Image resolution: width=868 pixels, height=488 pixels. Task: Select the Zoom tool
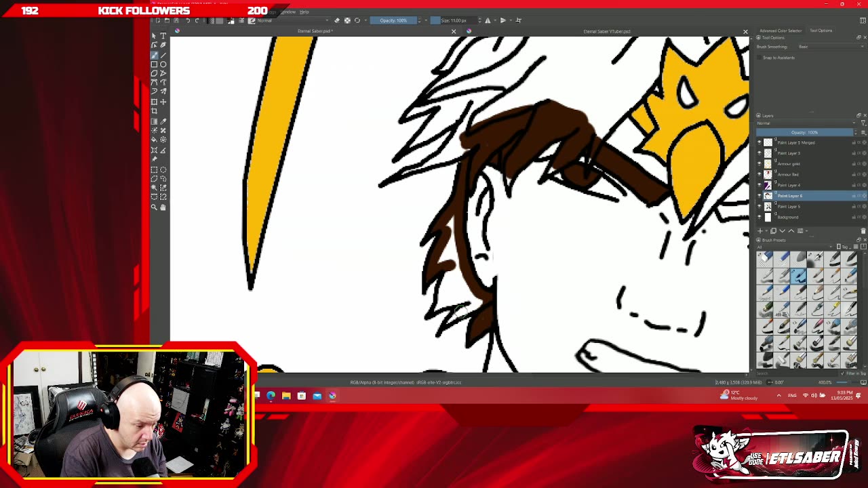[154, 207]
